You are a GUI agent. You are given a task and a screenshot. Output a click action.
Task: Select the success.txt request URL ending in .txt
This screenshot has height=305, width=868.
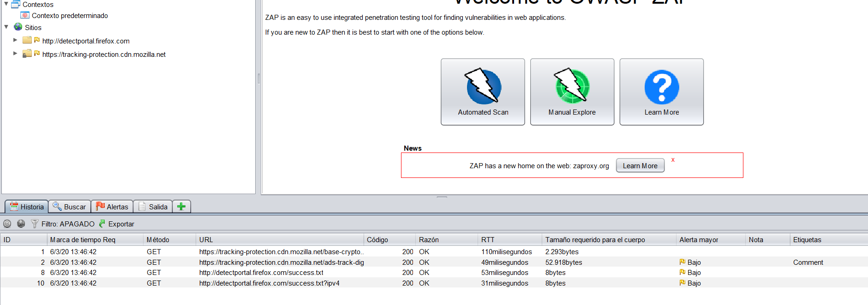261,273
